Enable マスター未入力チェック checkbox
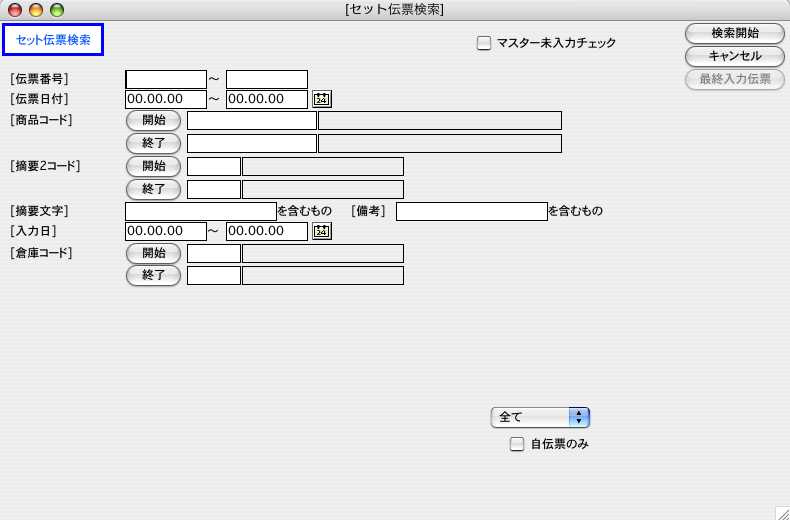790x520 pixels. (x=484, y=43)
